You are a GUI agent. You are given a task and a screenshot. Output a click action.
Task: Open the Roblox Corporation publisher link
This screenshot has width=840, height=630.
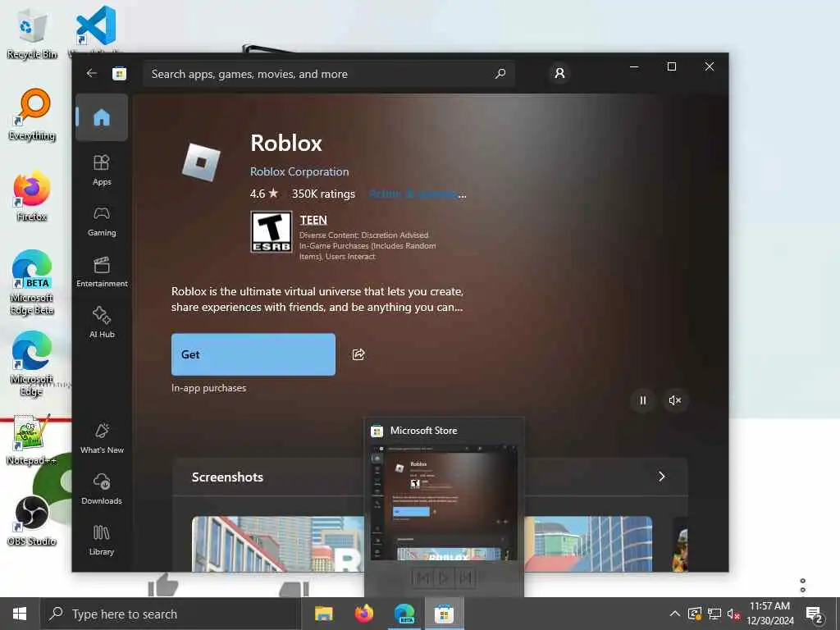tap(299, 171)
